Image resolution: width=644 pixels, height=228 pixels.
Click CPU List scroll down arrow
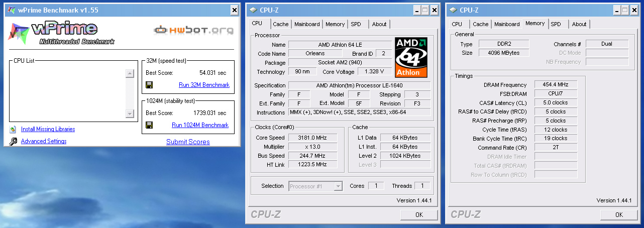130,114
